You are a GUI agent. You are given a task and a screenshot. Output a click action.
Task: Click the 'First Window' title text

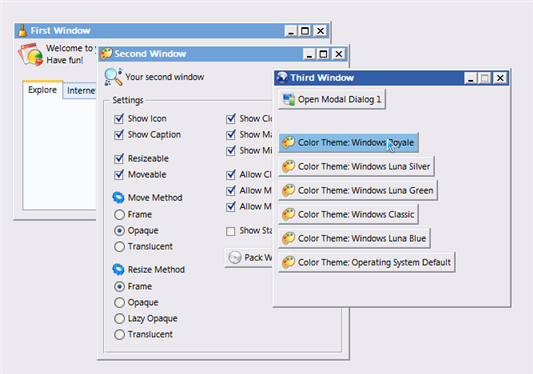pos(61,31)
